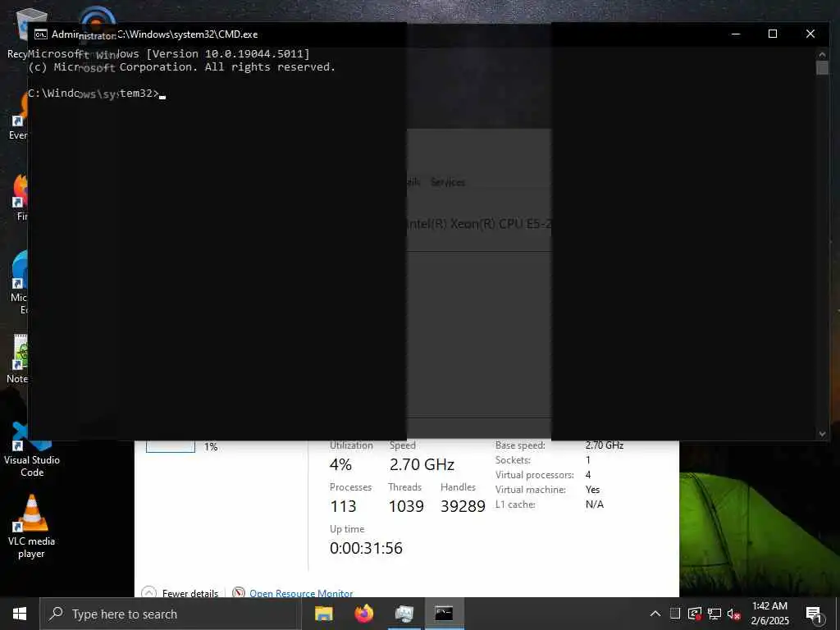
Task: Switch to Task Manager on the taskbar
Action: [404, 614]
